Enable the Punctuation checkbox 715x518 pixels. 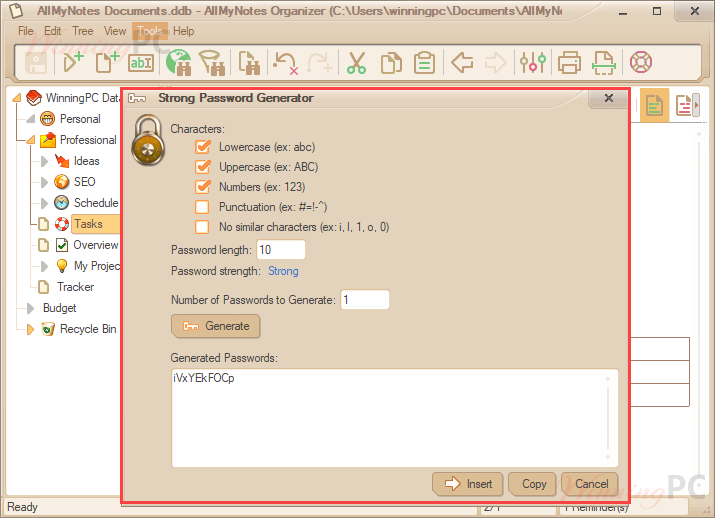coord(202,207)
